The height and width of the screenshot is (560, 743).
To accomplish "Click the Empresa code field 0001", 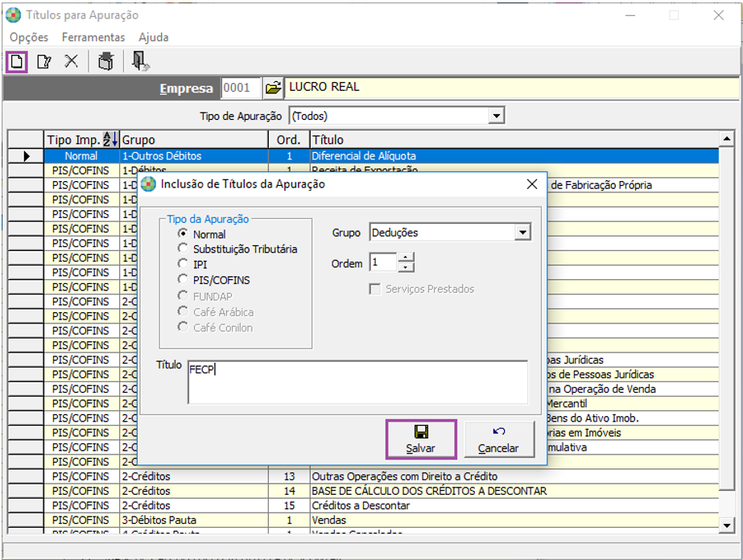I will pos(241,88).
